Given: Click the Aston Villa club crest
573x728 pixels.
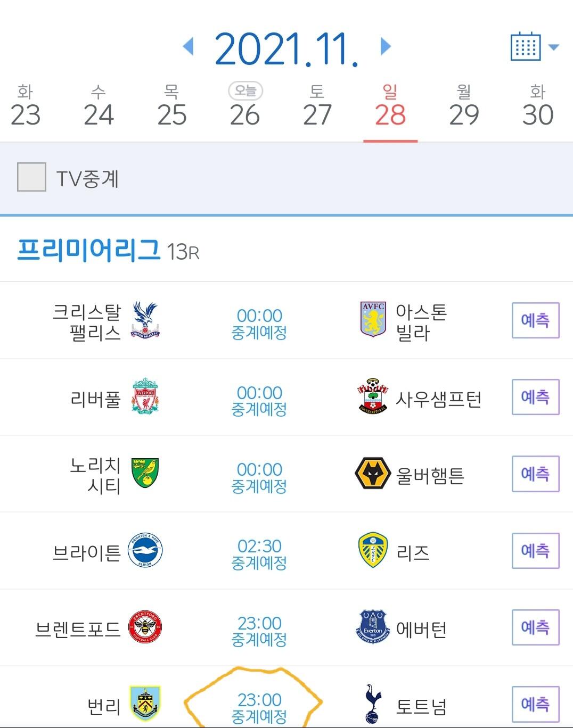Looking at the screenshot, I should pyautogui.click(x=373, y=320).
